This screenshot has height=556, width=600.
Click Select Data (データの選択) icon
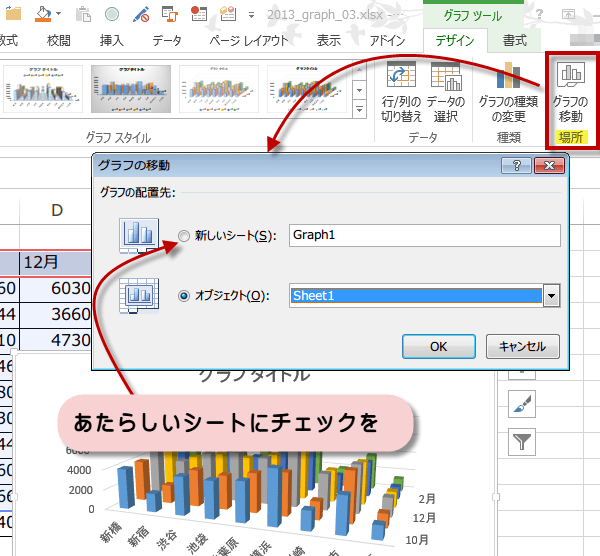point(445,76)
